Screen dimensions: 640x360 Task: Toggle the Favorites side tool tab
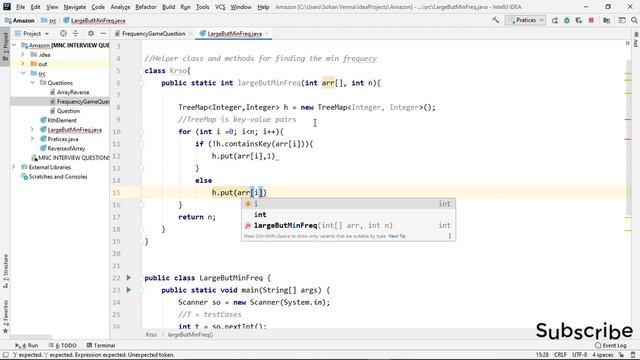(x=5, y=316)
